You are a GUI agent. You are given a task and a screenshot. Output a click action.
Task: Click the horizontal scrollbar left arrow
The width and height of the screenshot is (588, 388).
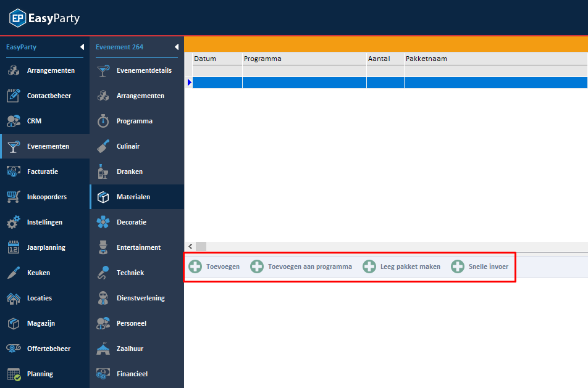190,246
